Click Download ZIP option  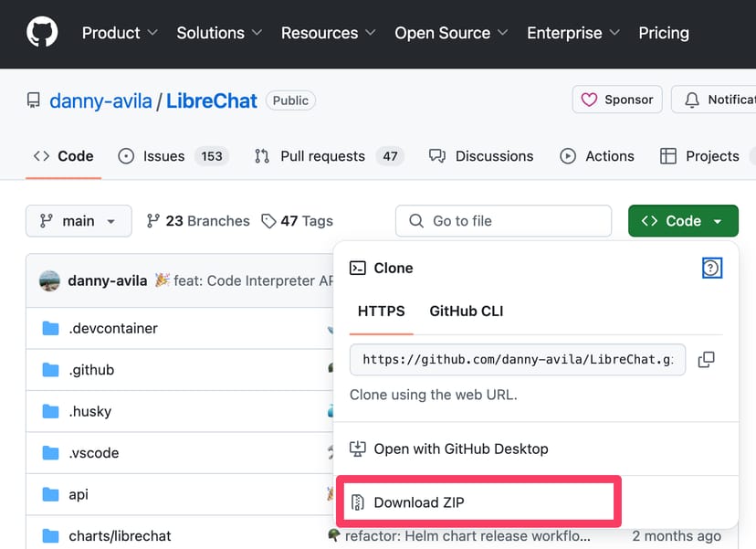pos(419,501)
